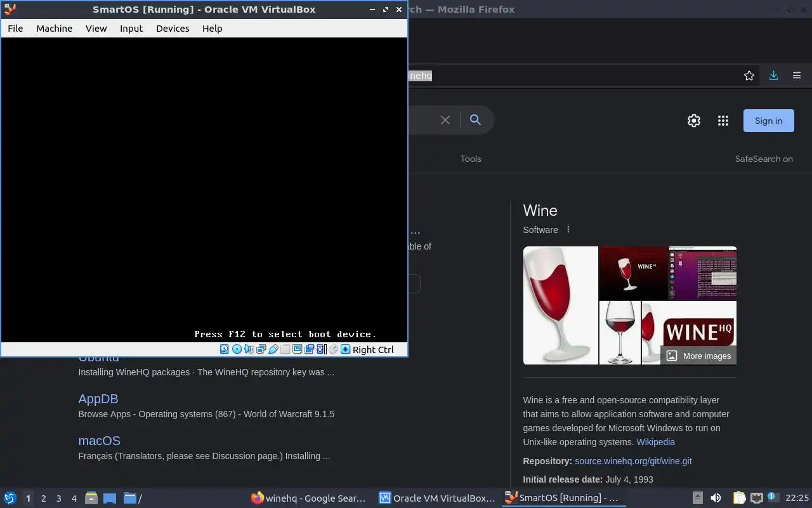The width and height of the screenshot is (812, 508).
Task: Switch to workspace 2 in the taskbar
Action: coord(43,498)
